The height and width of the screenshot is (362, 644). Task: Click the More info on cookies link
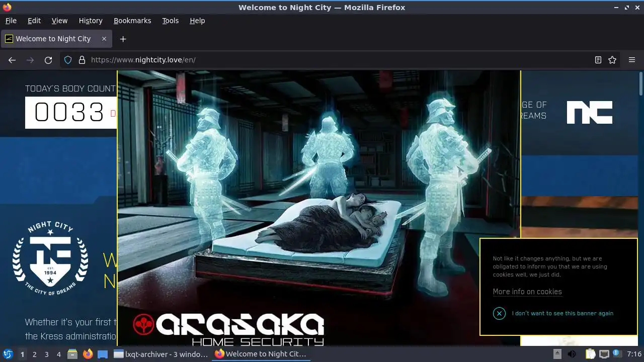[527, 292]
